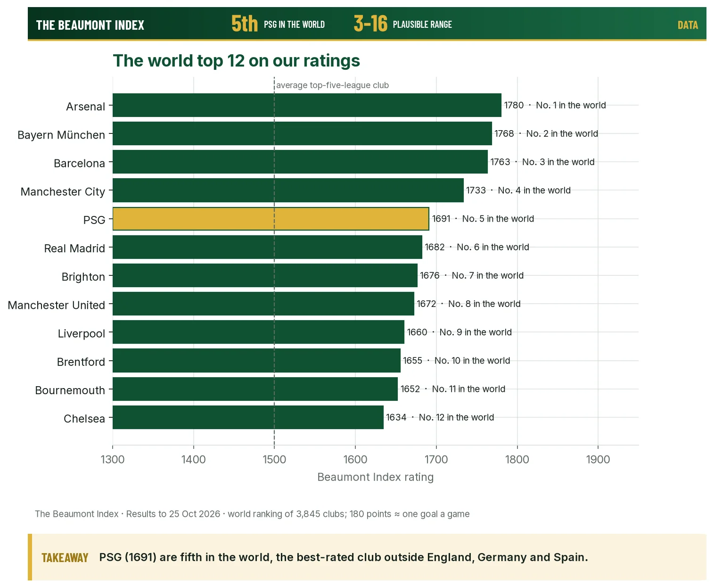This screenshot has height=588, width=714.
Task: Click the DATA link in the header
Action: [688, 25]
